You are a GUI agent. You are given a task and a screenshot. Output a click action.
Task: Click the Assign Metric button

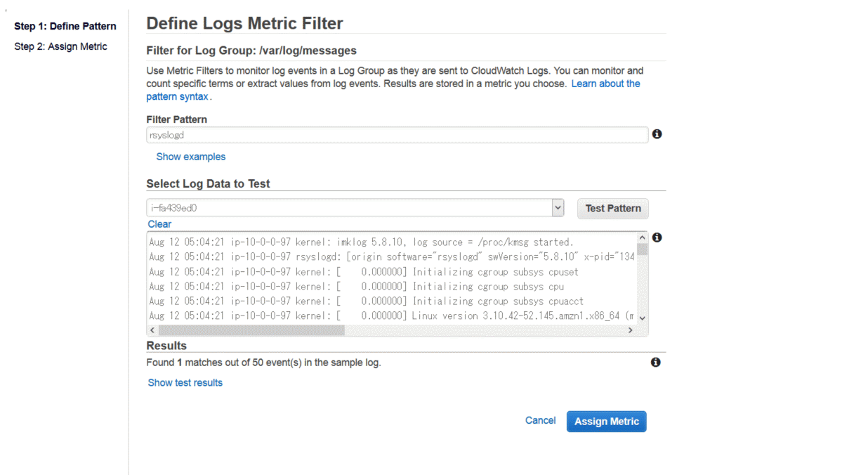point(607,422)
